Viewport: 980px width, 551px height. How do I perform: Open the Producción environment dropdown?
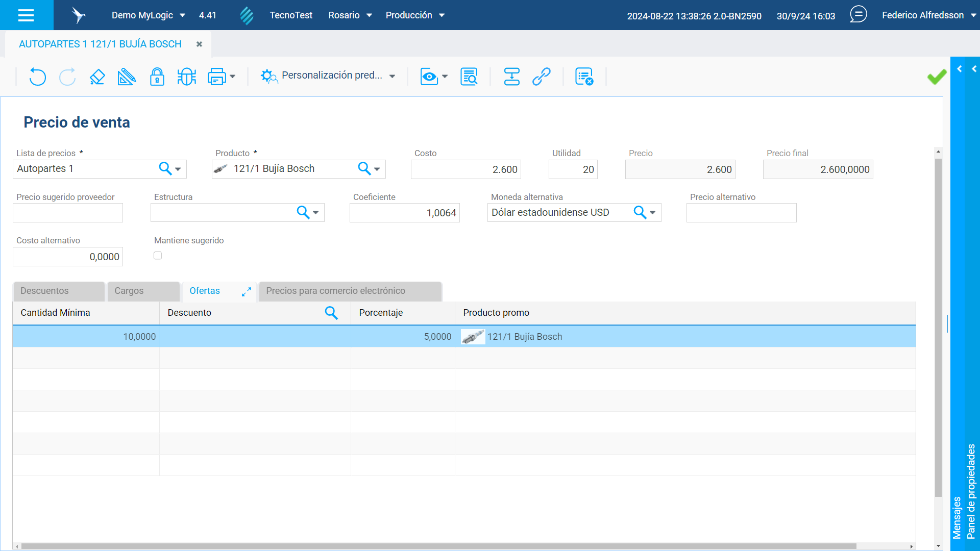415,15
